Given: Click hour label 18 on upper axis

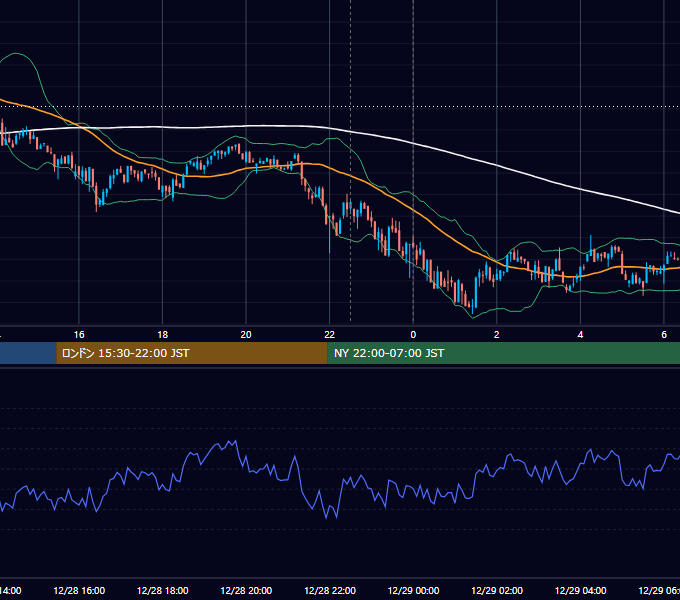Looking at the screenshot, I should pos(163,335).
